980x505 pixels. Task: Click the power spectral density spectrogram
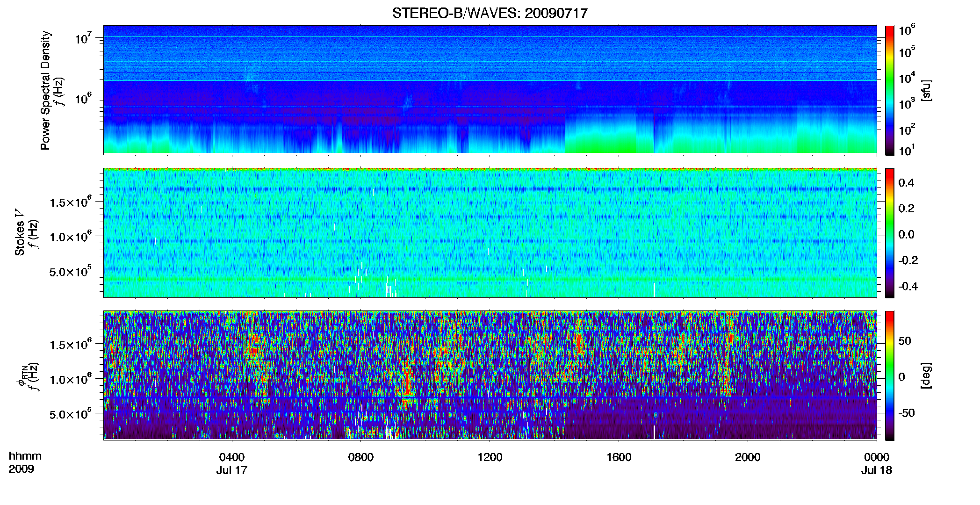pyautogui.click(x=490, y=90)
